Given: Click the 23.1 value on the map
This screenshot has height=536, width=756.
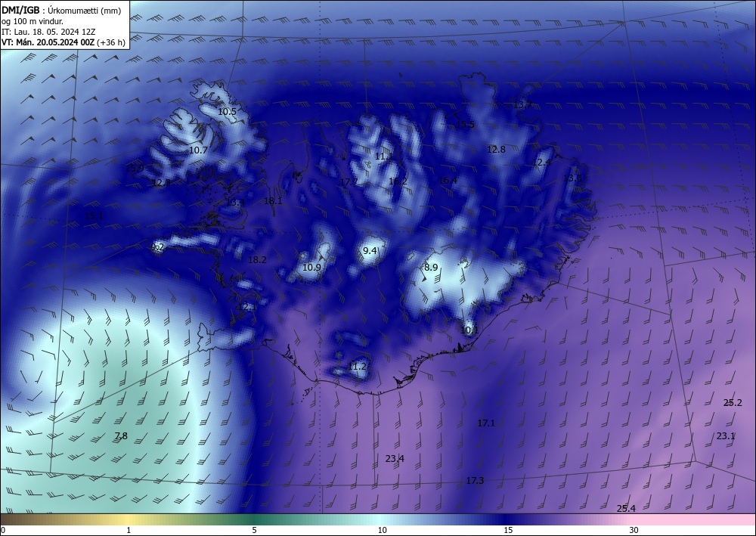Looking at the screenshot, I should [x=725, y=435].
